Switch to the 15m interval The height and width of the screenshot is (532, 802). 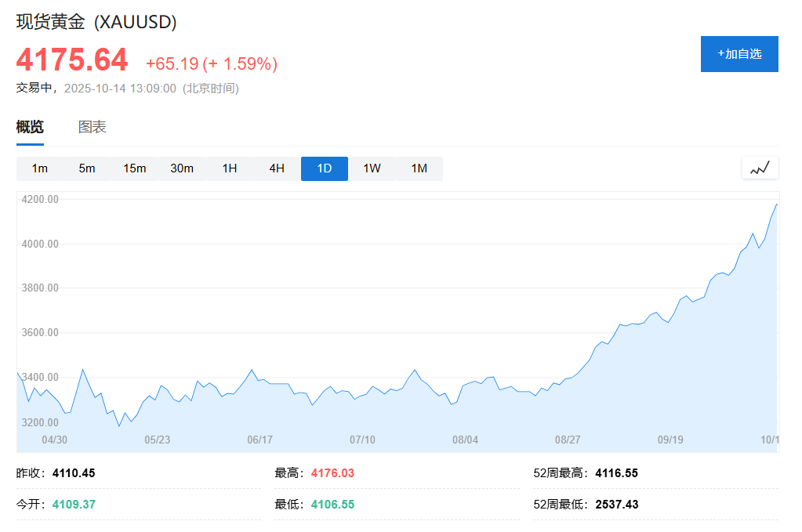click(135, 168)
